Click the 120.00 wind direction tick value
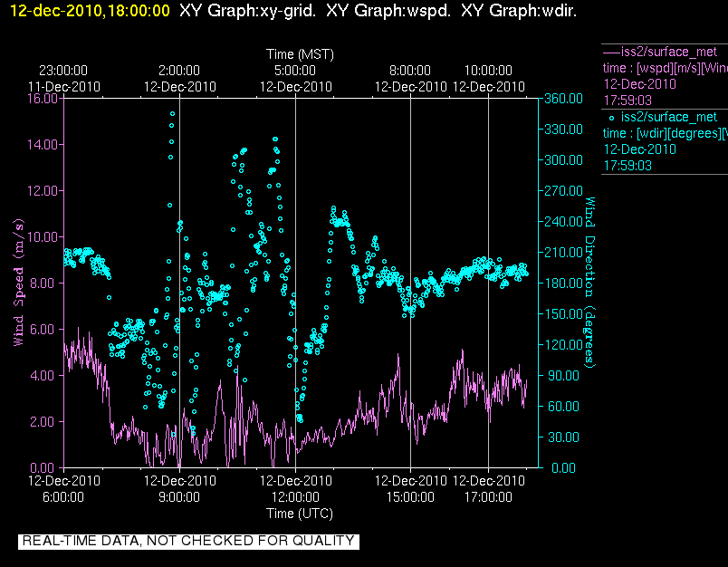This screenshot has width=728, height=567. click(x=563, y=344)
